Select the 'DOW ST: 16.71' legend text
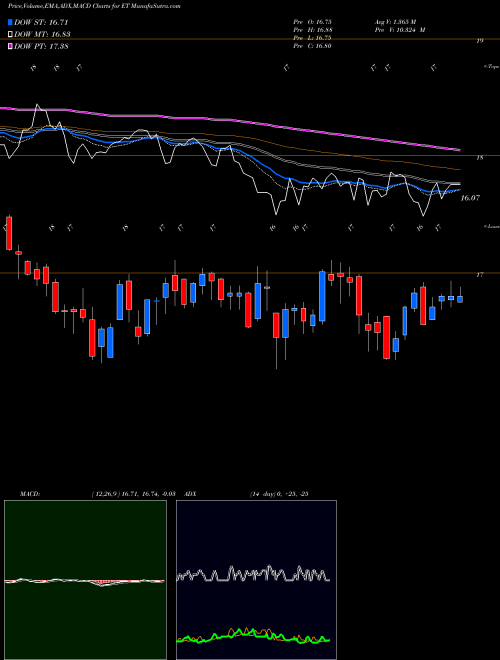500x660 pixels. click(41, 22)
